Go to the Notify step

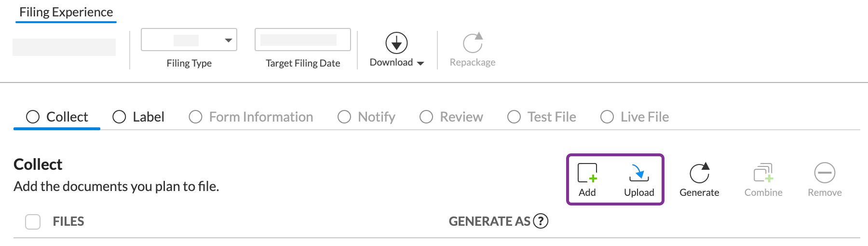coord(366,117)
